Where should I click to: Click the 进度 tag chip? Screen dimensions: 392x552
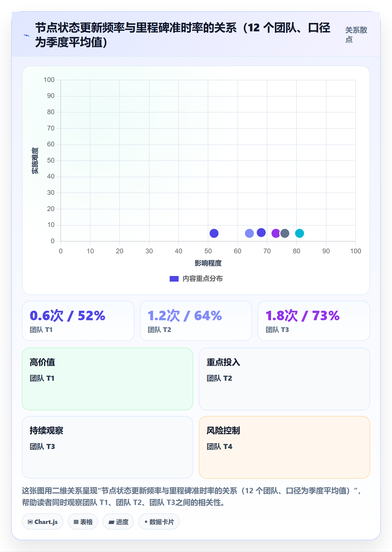coord(118,522)
